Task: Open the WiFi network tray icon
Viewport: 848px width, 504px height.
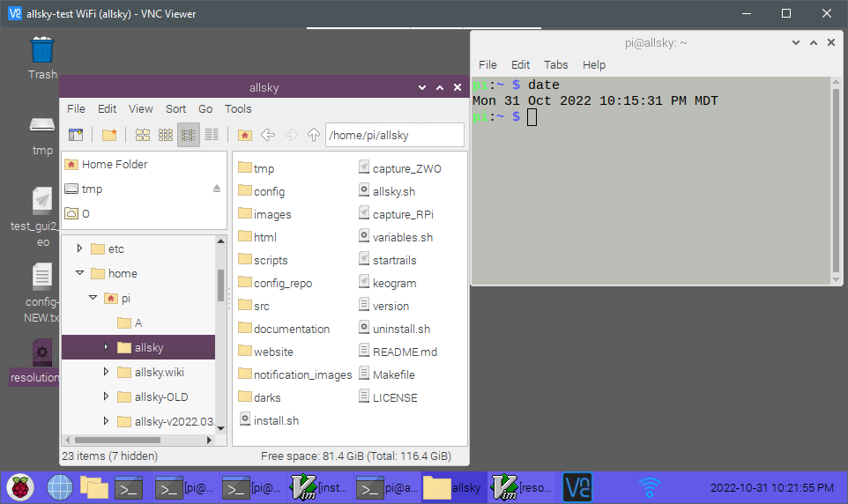Action: click(x=650, y=487)
